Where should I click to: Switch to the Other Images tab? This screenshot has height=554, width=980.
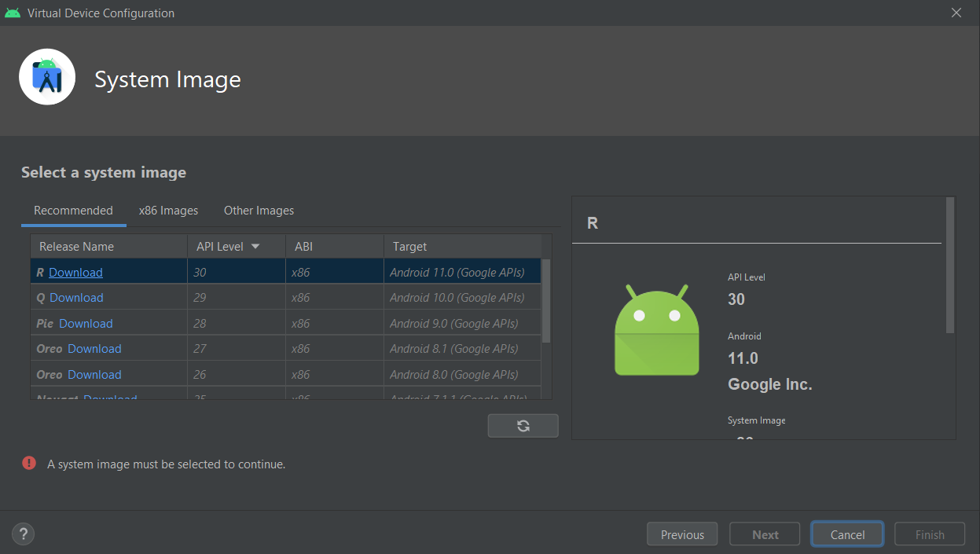(x=259, y=211)
